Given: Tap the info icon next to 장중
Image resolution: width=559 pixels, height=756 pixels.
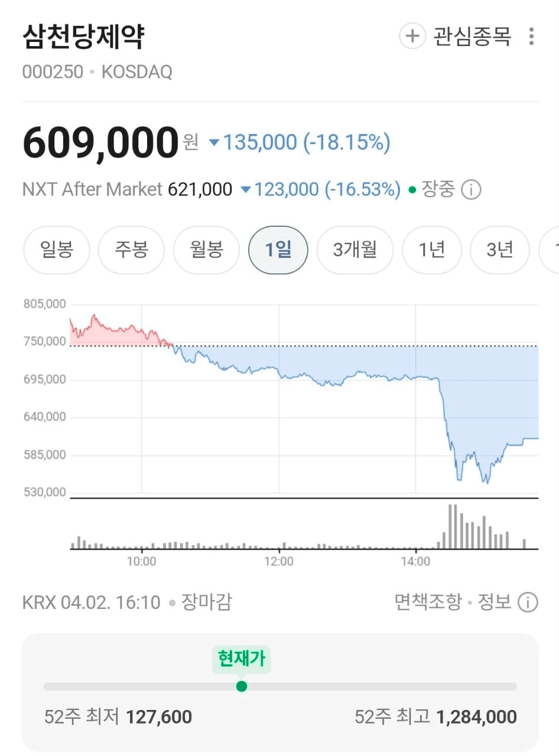Looking at the screenshot, I should (471, 190).
